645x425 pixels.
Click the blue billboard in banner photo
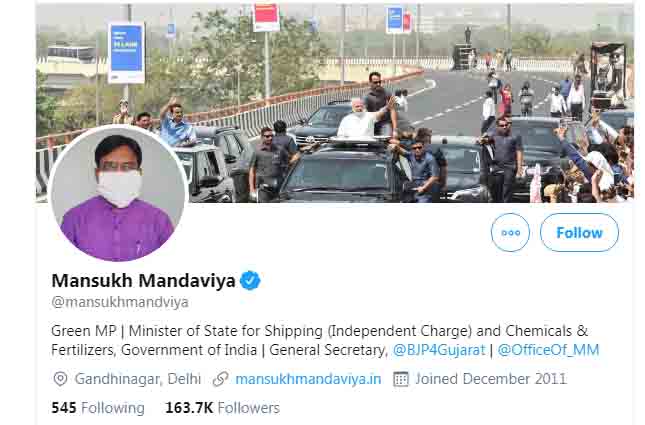click(x=126, y=53)
